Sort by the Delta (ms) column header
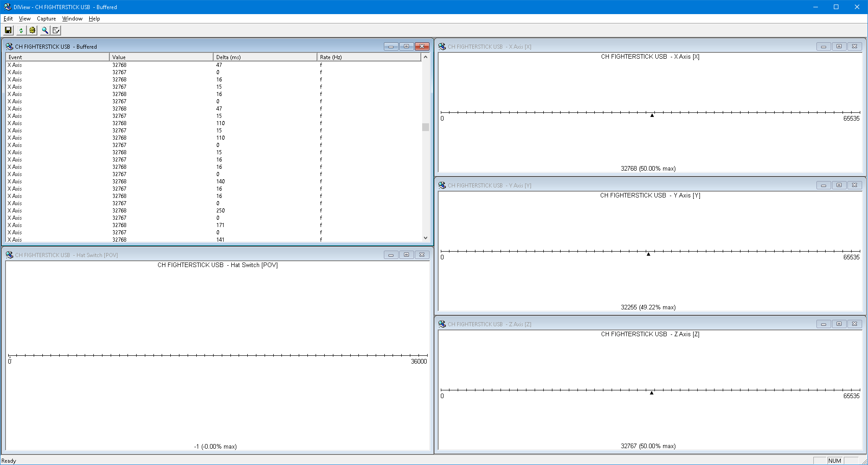 pyautogui.click(x=265, y=57)
